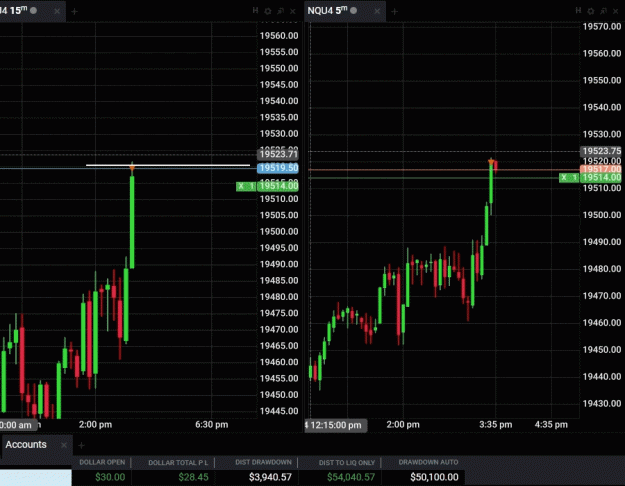Click the 19523.71 crosshair price label
This screenshot has height=486, width=625.
click(278, 154)
